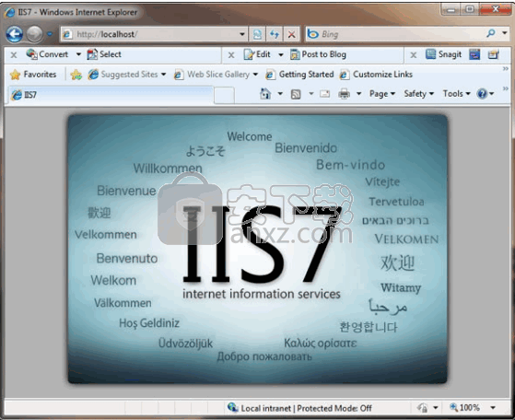Open the Help question mark menu
515x420 pixels.
486,94
